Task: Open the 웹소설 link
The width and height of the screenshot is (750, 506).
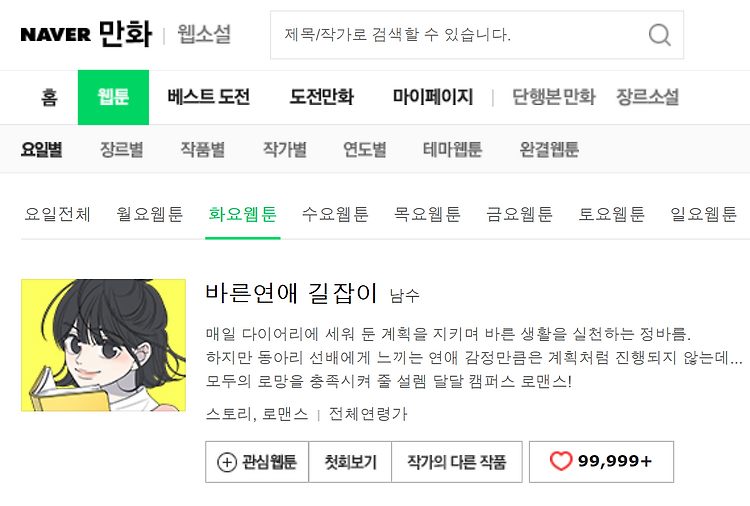Action: point(204,34)
